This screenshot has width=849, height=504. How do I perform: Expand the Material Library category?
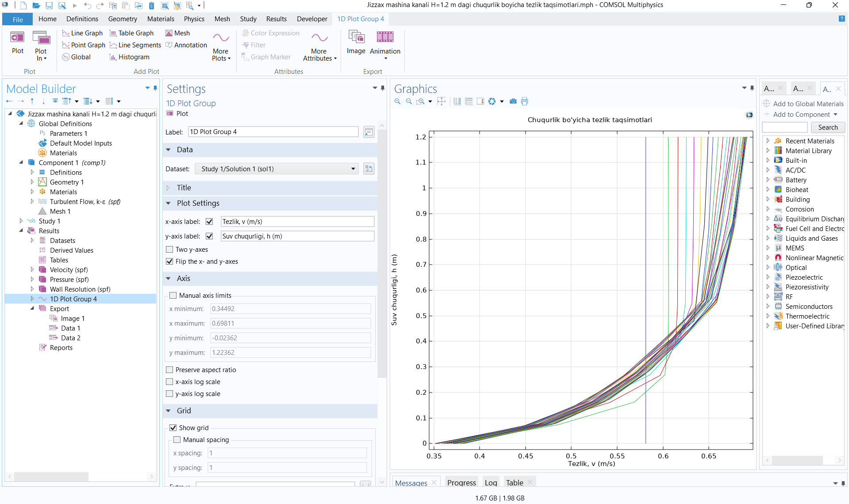768,150
